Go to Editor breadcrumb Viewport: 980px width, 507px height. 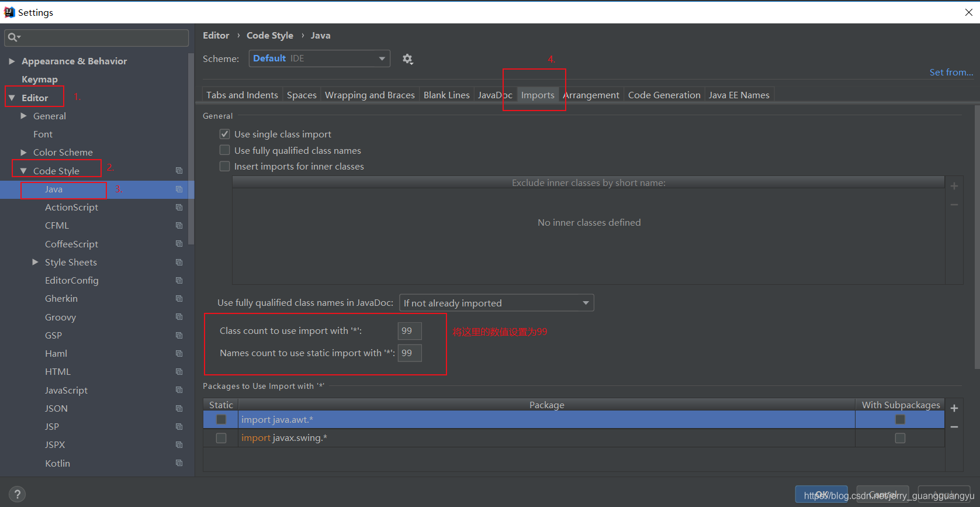pos(216,35)
